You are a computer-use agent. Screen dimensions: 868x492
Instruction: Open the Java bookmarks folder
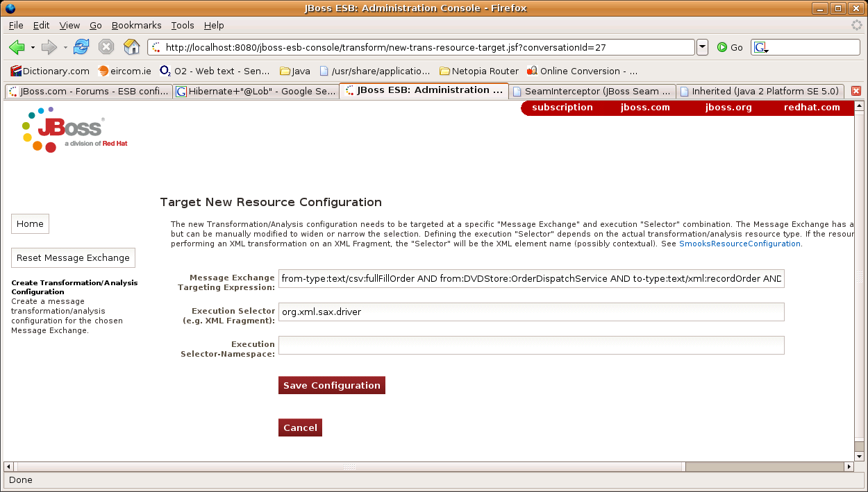point(295,71)
